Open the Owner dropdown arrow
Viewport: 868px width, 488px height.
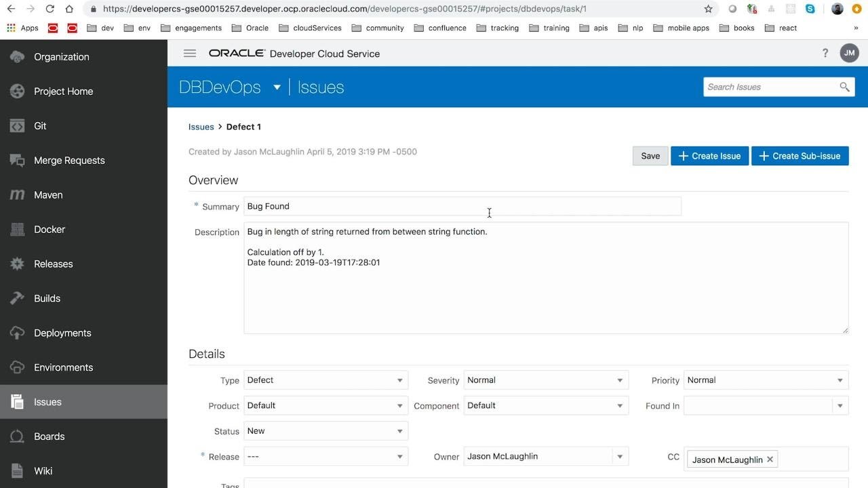coord(620,457)
